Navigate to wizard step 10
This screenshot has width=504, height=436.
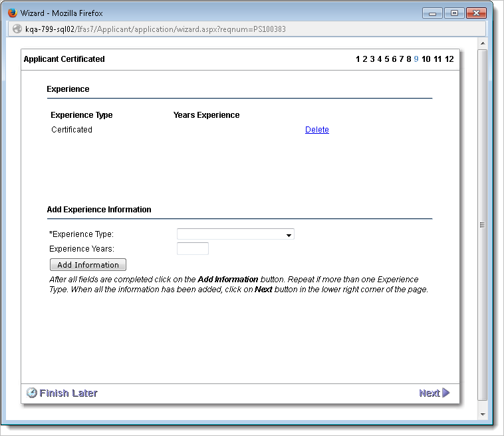[426, 59]
